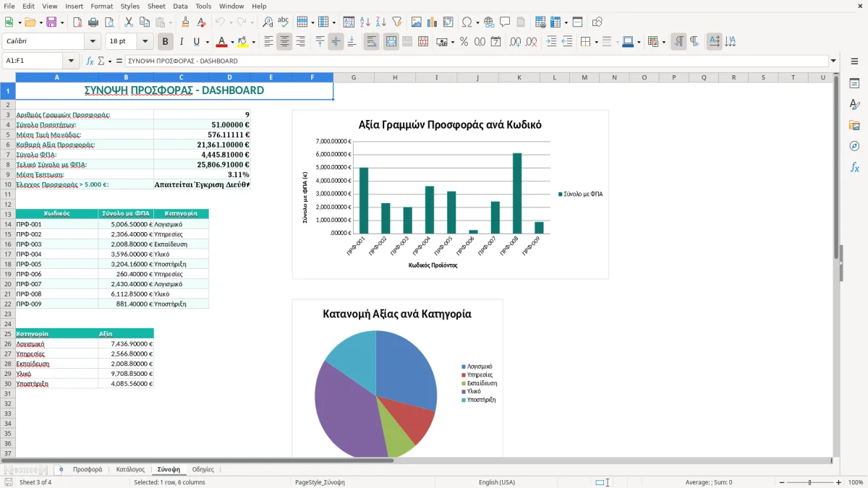Expand the Calibri font name dropdown
The width and height of the screenshot is (868, 488).
93,42
